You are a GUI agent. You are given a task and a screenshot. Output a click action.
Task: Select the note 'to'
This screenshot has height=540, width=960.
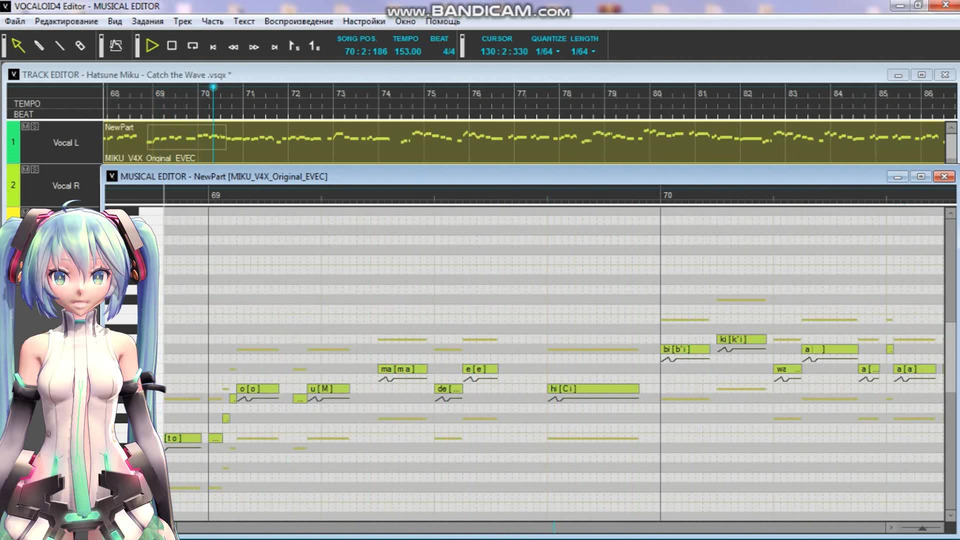click(x=183, y=438)
